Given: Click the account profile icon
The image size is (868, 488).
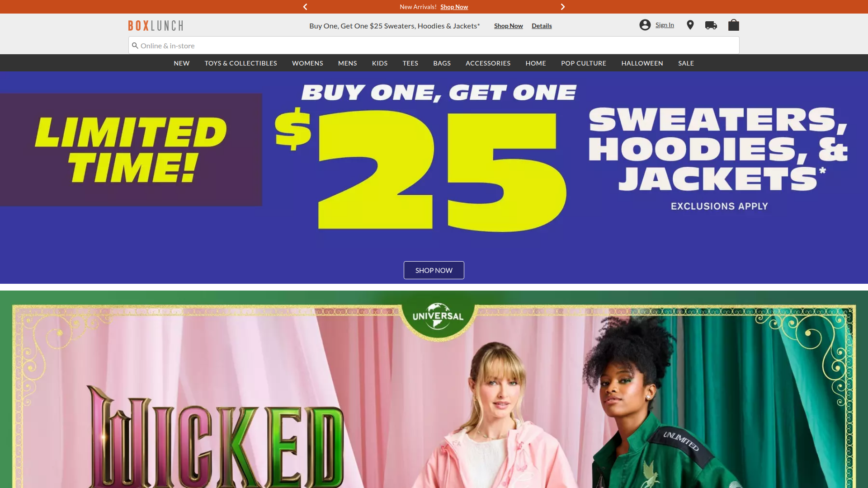Looking at the screenshot, I should tap(645, 25).
